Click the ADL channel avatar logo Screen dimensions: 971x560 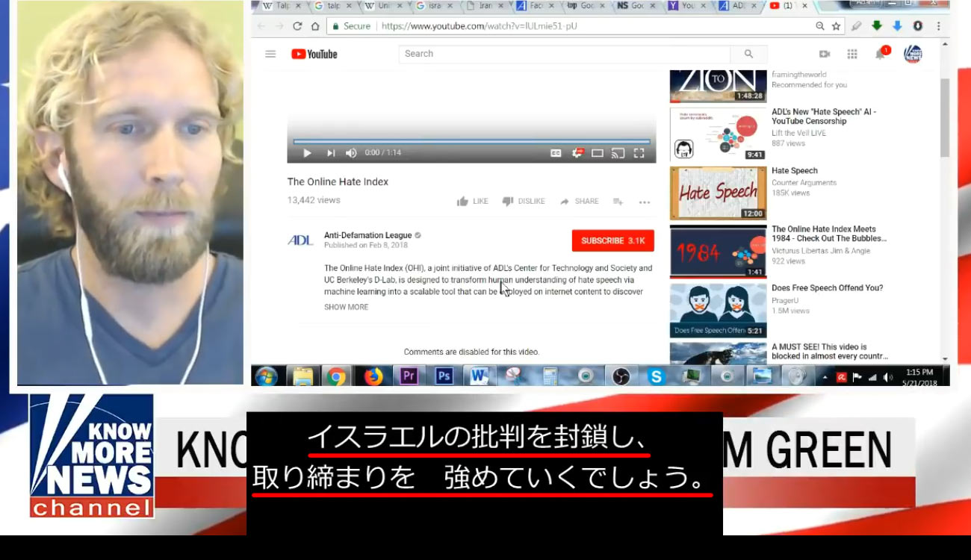pyautogui.click(x=300, y=240)
